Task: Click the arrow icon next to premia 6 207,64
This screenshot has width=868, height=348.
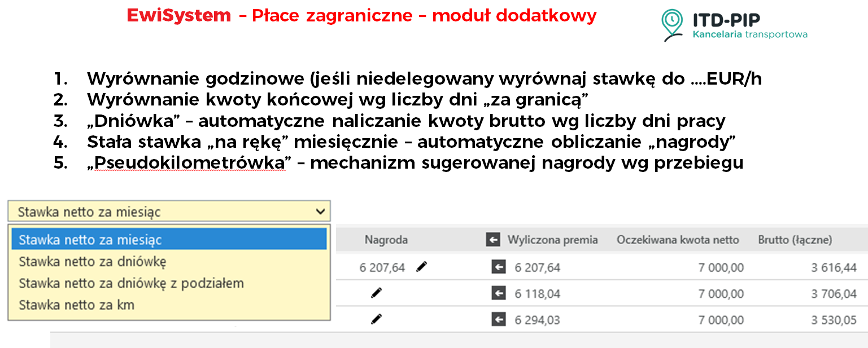Action: coord(498,267)
